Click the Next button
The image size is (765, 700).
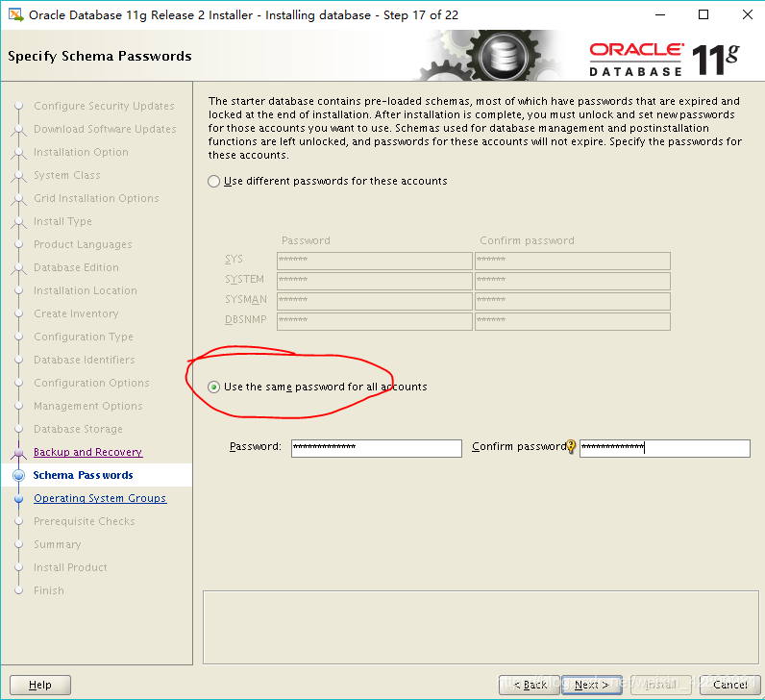pyautogui.click(x=591, y=685)
